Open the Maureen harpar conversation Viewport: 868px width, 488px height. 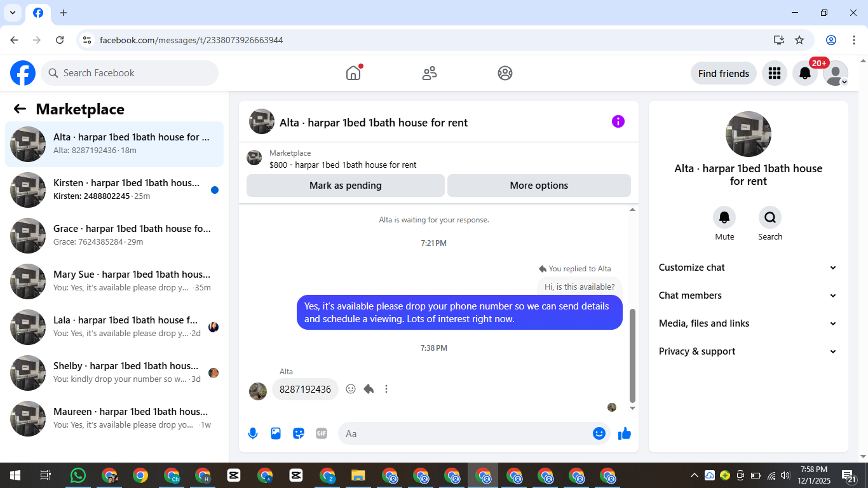point(114,419)
